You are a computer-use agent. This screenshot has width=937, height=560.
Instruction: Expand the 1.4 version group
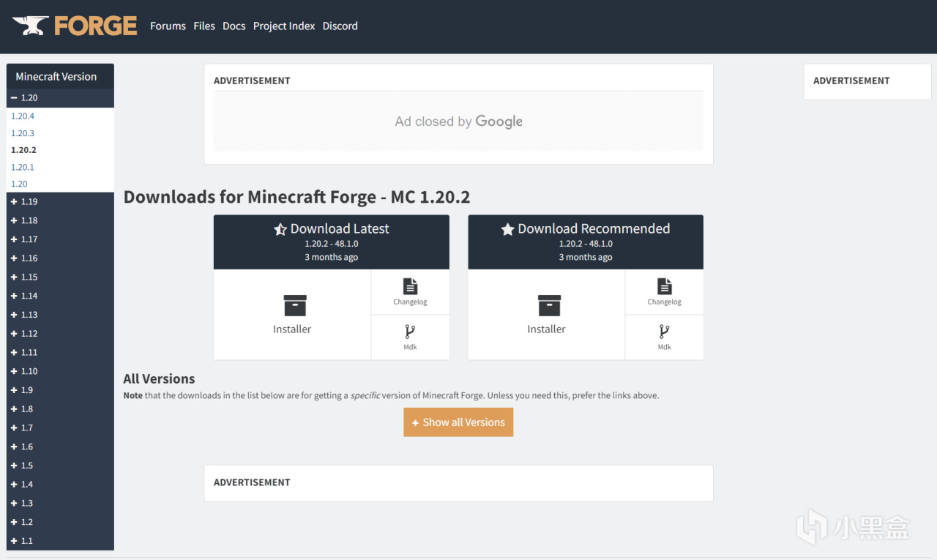pyautogui.click(x=60, y=484)
